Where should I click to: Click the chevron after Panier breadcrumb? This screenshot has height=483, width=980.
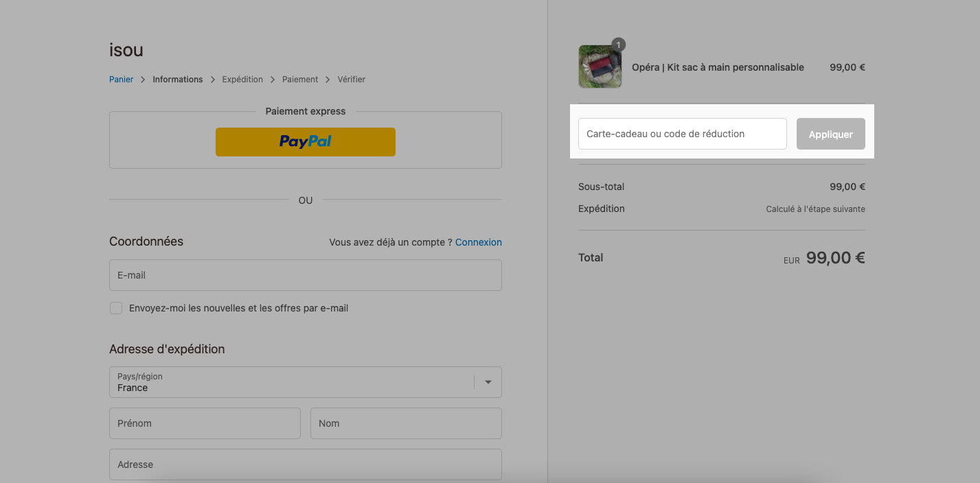[143, 80]
